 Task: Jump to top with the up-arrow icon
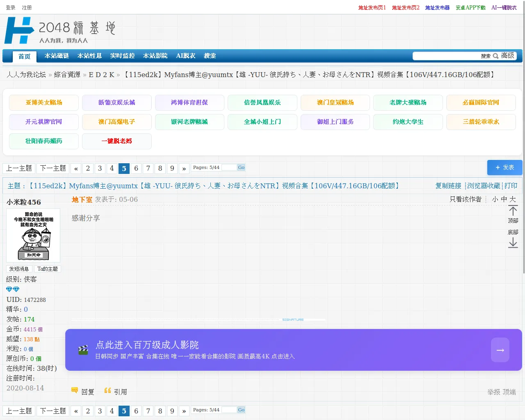[x=513, y=211]
